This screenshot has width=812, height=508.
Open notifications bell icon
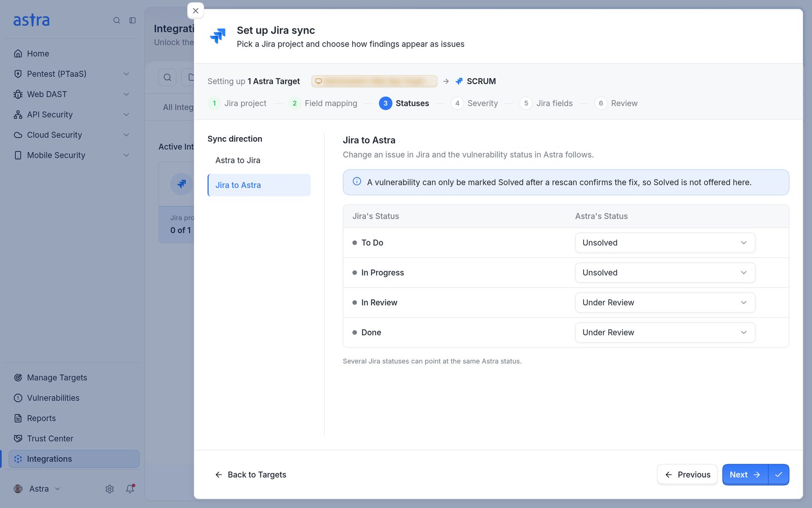(x=130, y=489)
